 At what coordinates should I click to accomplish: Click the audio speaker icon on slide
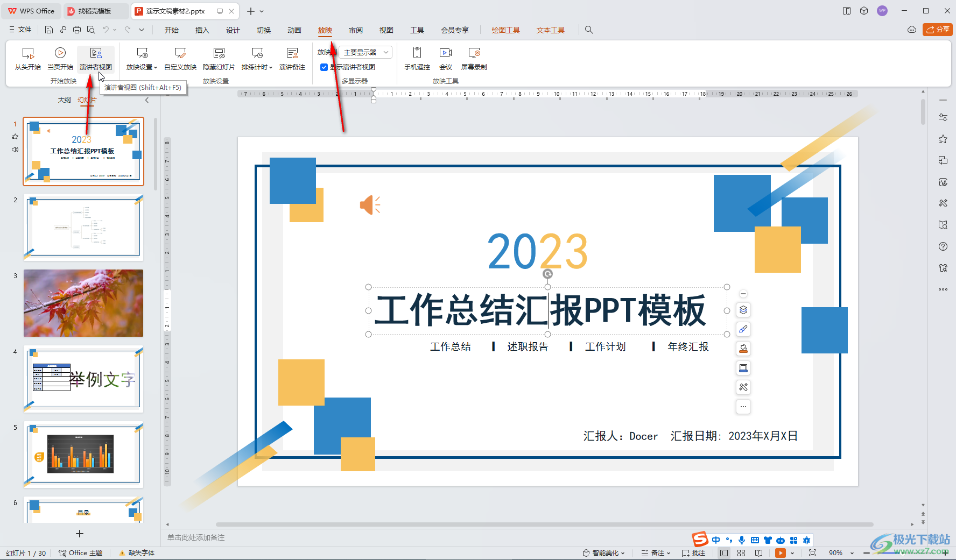pos(370,205)
